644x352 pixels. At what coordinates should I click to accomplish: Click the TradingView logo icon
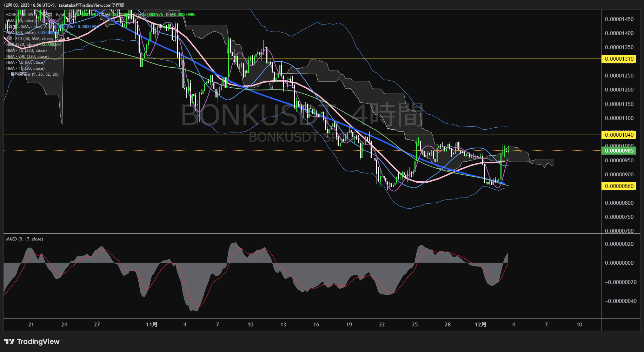click(x=9, y=341)
